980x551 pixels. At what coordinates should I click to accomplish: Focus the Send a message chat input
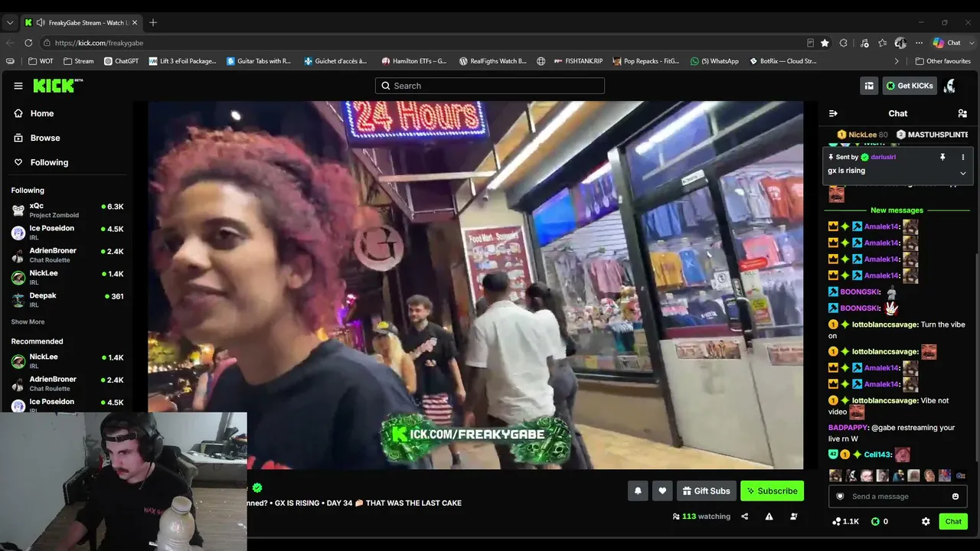coord(896,497)
